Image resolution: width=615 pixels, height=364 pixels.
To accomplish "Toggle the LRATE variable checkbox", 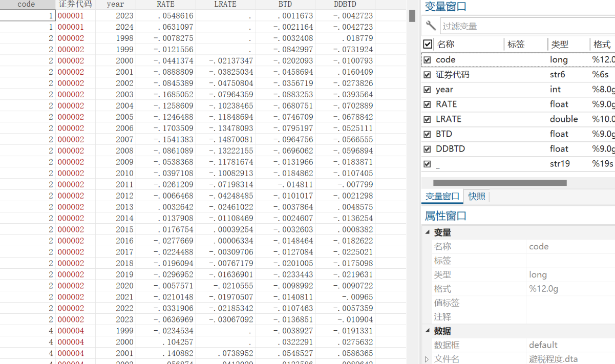I will point(427,119).
